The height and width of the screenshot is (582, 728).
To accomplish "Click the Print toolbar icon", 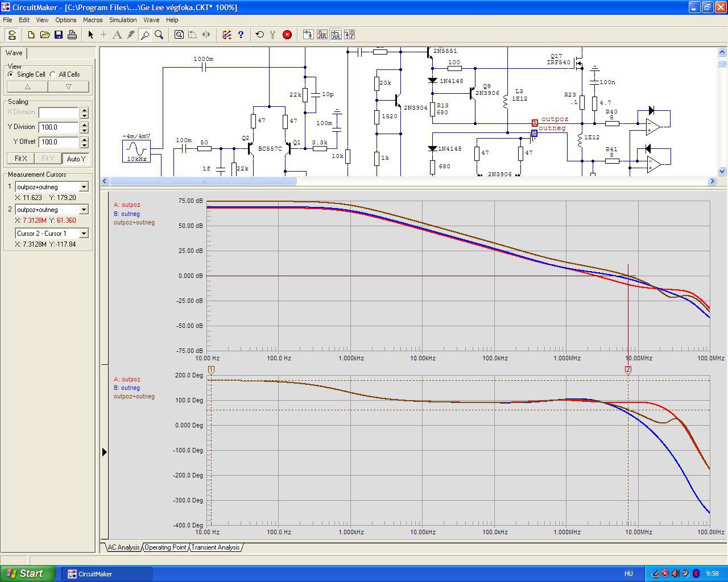I will coord(72,35).
